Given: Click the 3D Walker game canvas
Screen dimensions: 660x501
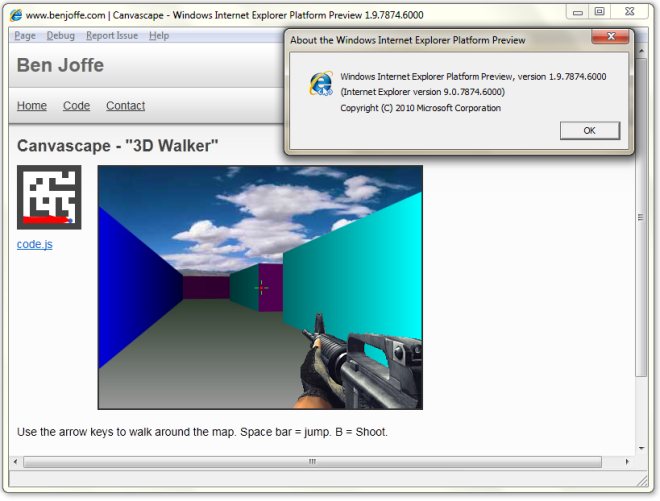Looking at the screenshot, I should tap(260, 287).
